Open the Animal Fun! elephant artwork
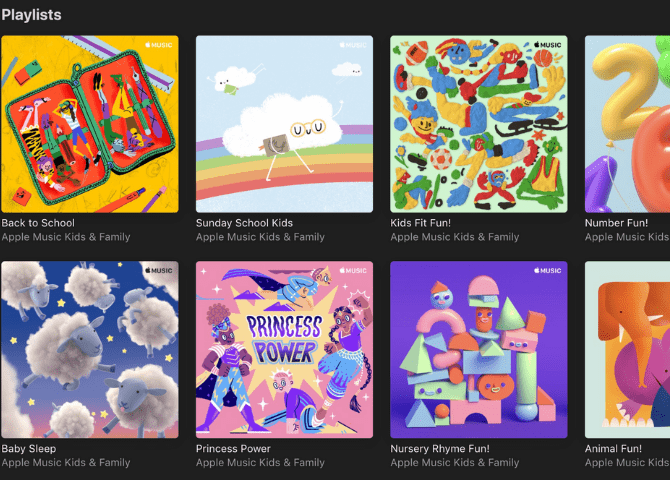Image resolution: width=670 pixels, height=480 pixels. tap(627, 350)
